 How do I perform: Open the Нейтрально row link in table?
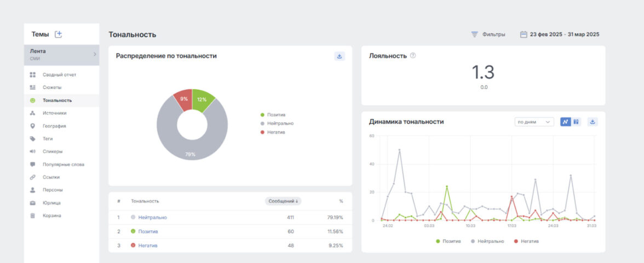pyautogui.click(x=152, y=218)
